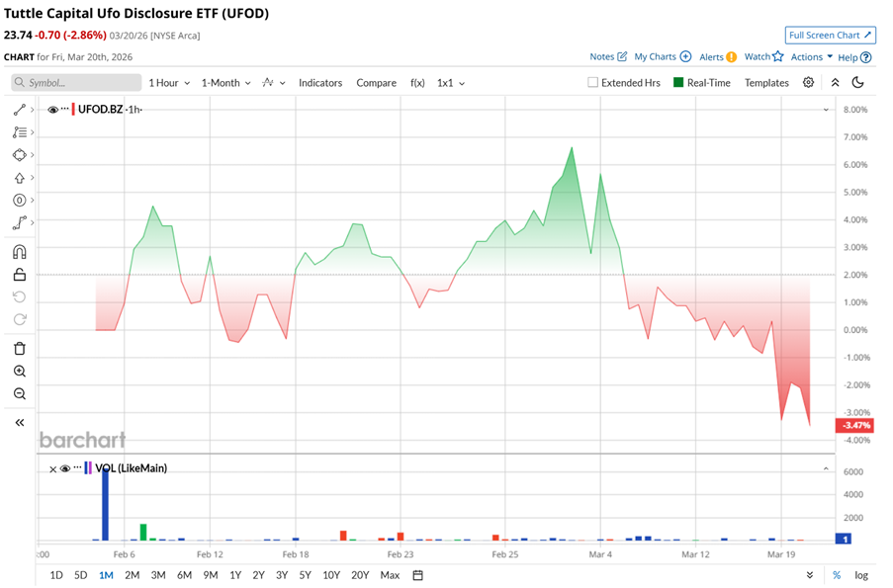Select the 1D range button
The width and height of the screenshot is (893, 588).
[55, 575]
